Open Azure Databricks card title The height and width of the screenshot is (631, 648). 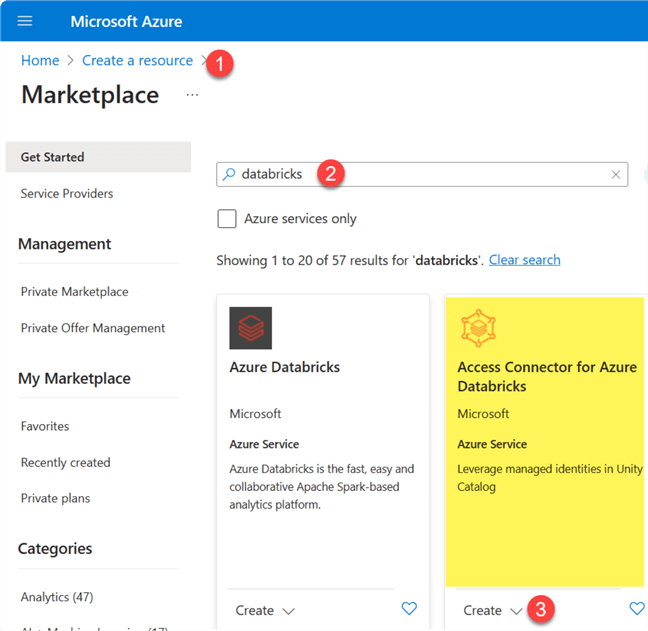pyautogui.click(x=285, y=367)
